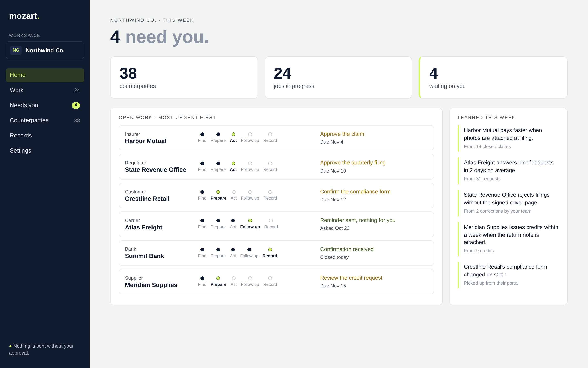Open Records in sidebar
The width and height of the screenshot is (588, 368).
pos(45,135)
